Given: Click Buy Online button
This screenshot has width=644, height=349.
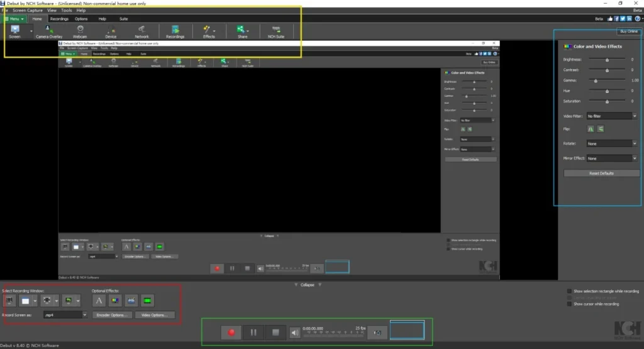Looking at the screenshot, I should 629,31.
